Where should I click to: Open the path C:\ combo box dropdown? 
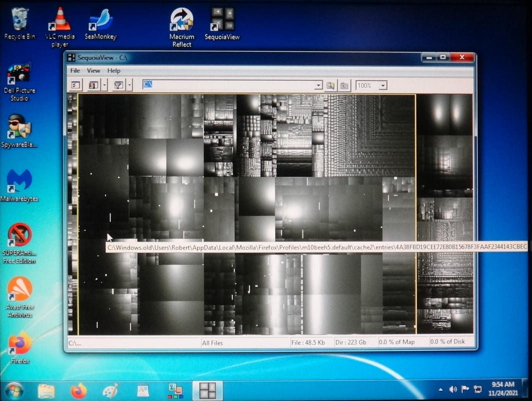click(318, 85)
